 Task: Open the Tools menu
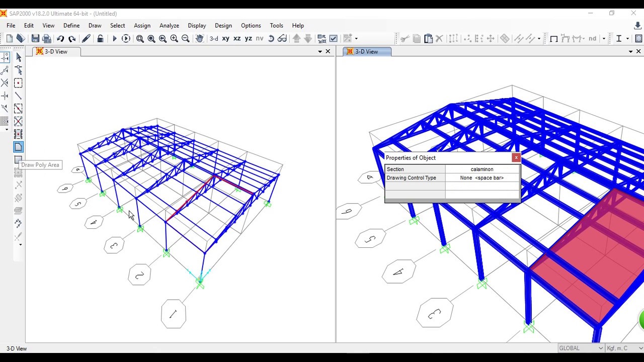(276, 26)
